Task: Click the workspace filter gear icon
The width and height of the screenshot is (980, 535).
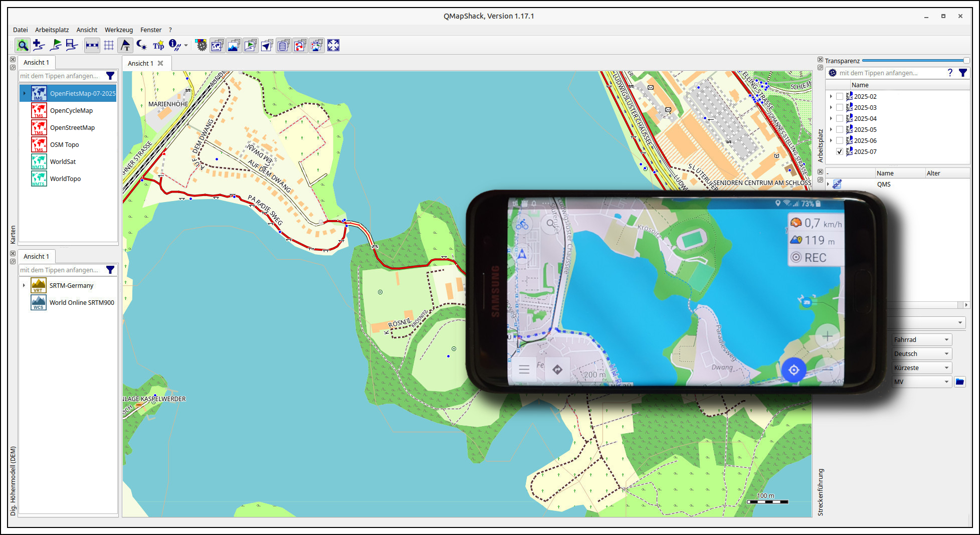Action: pyautogui.click(x=833, y=73)
